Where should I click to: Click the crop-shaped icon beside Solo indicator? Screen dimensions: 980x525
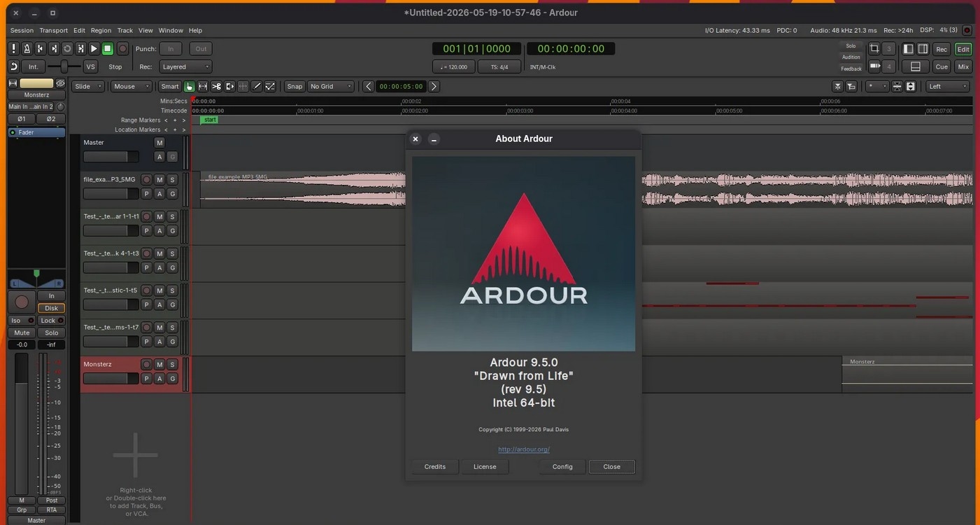[x=874, y=49]
